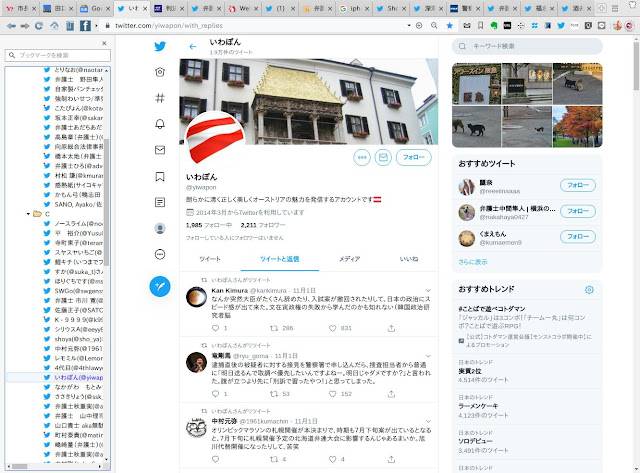
Task: Follow the @nakahaya0427 lawyer account
Action: [578, 211]
